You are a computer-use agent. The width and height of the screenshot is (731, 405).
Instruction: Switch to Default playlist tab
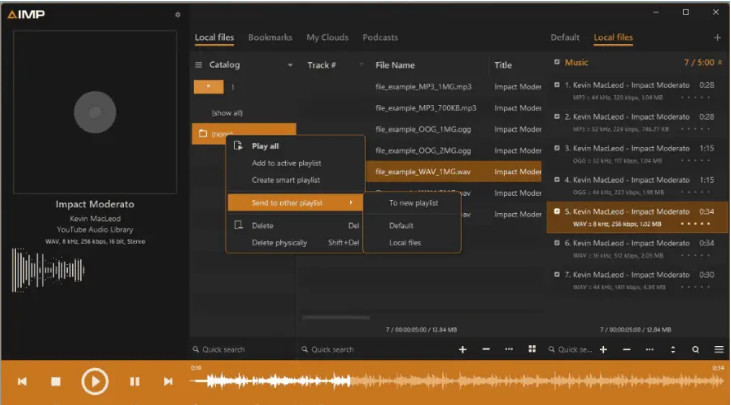(565, 37)
